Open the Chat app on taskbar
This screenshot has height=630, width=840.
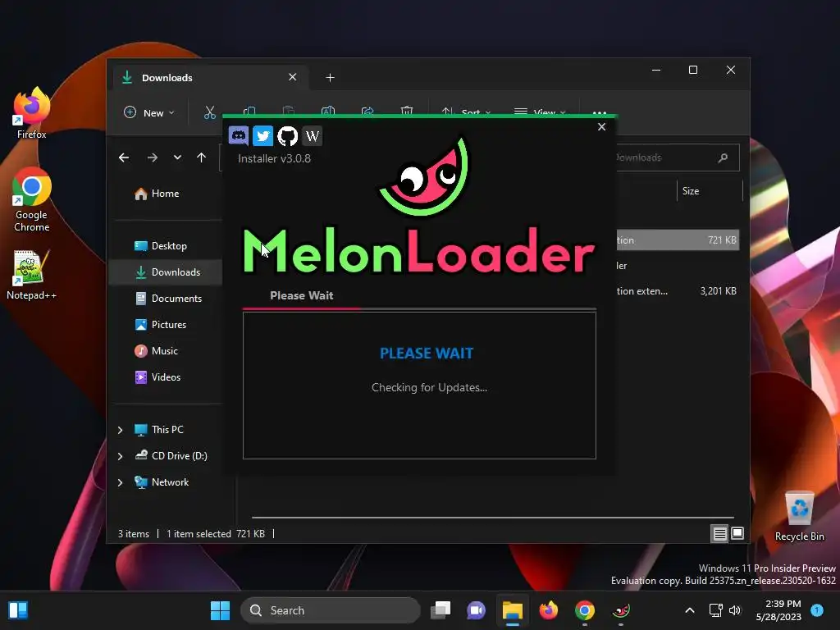[477, 610]
